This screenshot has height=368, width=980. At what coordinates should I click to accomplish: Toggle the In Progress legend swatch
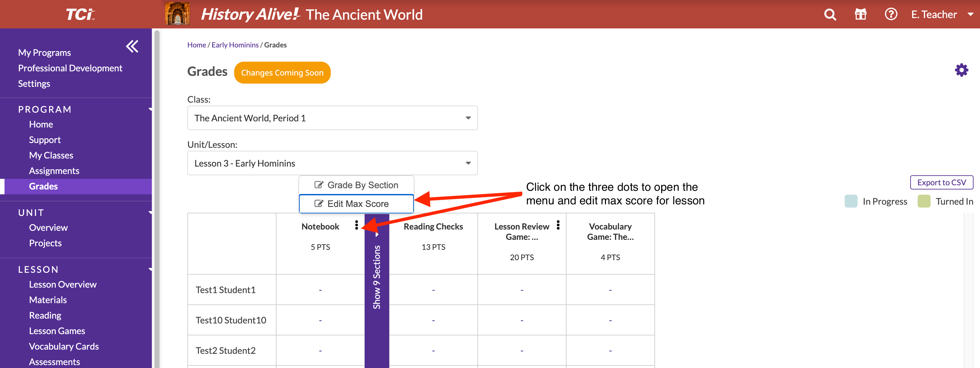click(x=851, y=201)
